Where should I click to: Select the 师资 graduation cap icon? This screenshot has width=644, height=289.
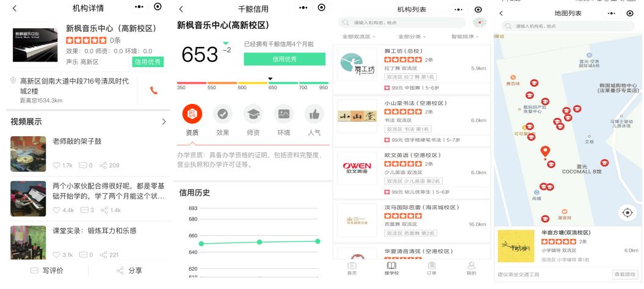click(253, 114)
